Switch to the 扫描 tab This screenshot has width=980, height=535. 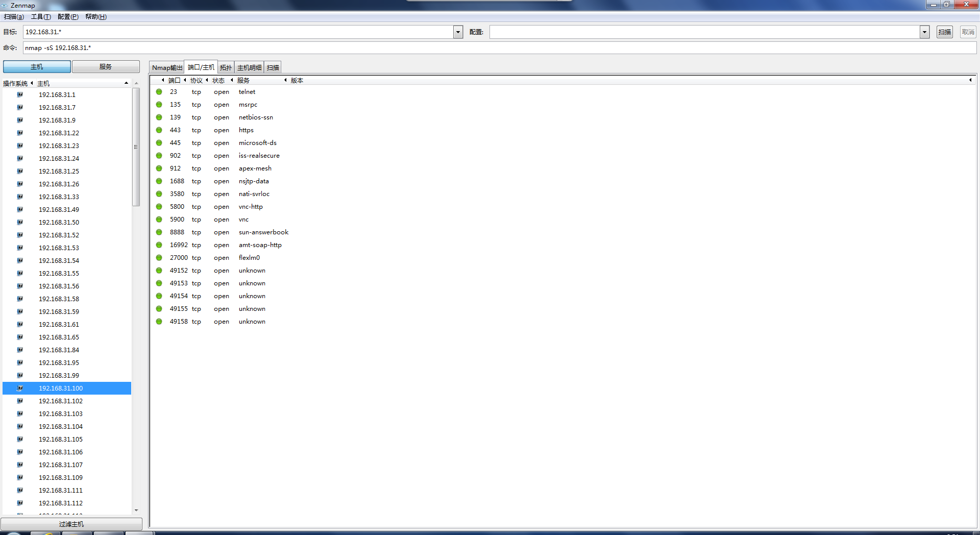click(273, 67)
